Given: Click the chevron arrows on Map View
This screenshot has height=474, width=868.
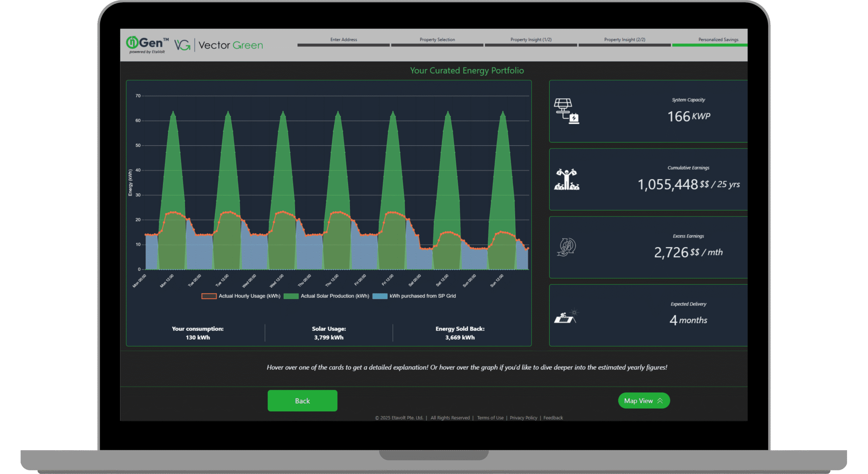Looking at the screenshot, I should coord(660,400).
